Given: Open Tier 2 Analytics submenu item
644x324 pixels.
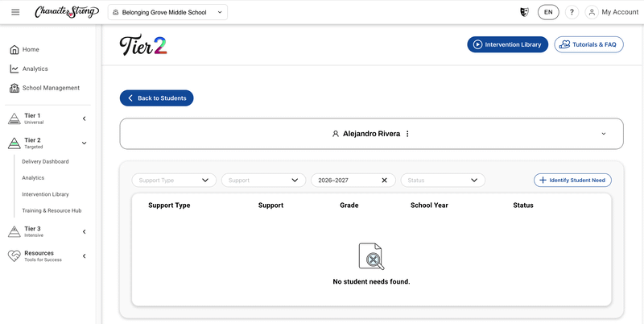Looking at the screenshot, I should [33, 178].
